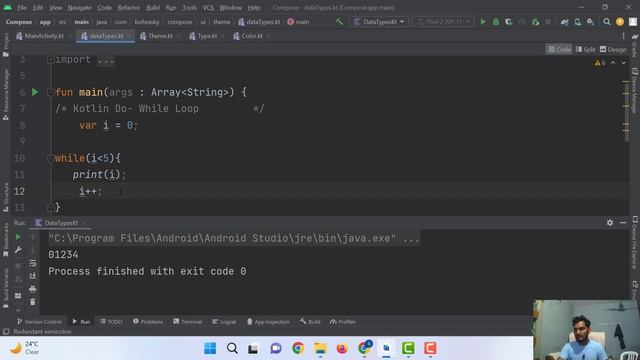Click Sync Project with Gradle Files icon
This screenshot has height=360, width=640.
pos(564,22)
